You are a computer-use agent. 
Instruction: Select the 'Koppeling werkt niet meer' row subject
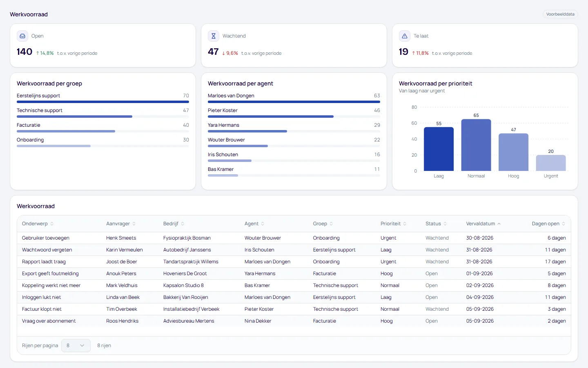[x=51, y=285]
